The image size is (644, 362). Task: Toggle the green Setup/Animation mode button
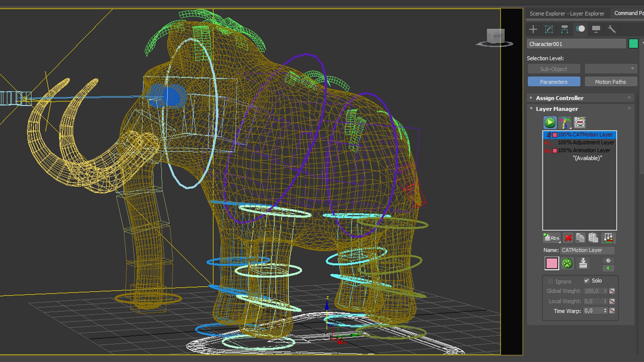coord(550,123)
